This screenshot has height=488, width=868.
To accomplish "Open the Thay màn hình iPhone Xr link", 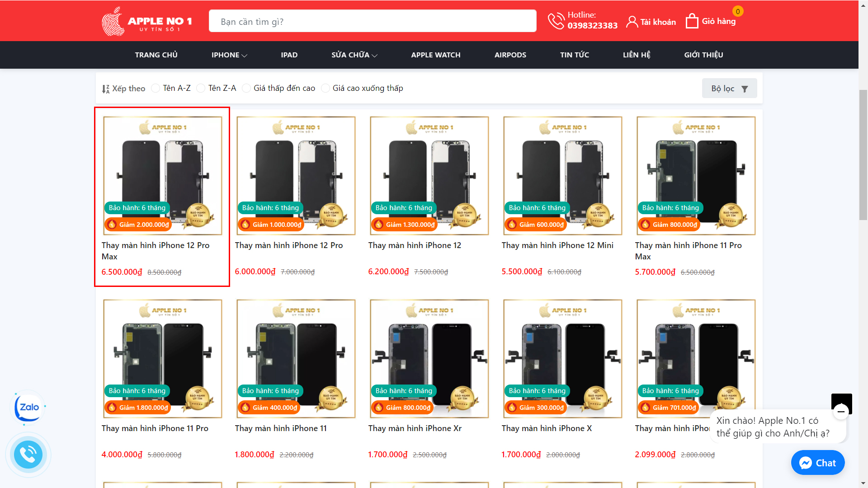I will (x=415, y=428).
